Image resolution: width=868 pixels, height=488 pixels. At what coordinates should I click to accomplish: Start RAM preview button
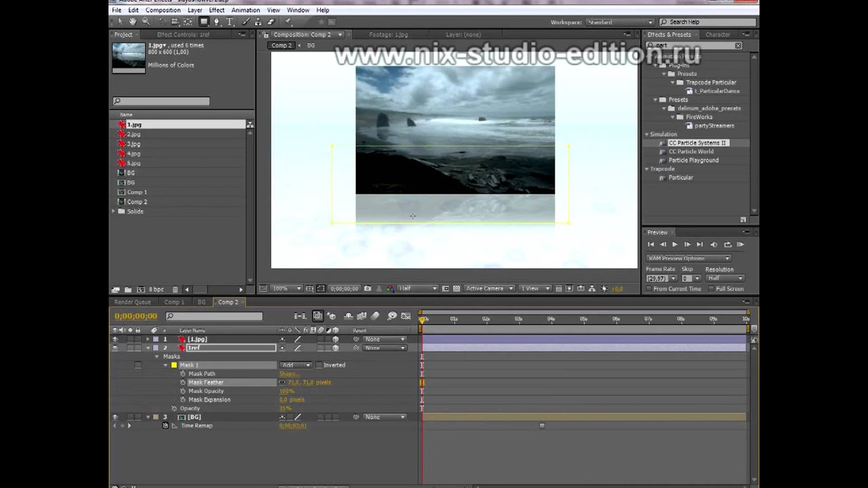[740, 245]
